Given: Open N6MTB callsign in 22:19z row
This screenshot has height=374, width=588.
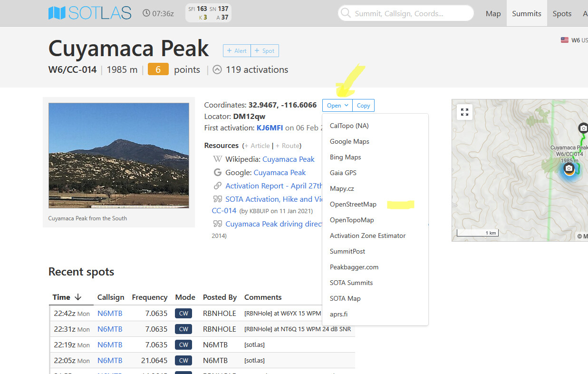Looking at the screenshot, I should pos(110,344).
